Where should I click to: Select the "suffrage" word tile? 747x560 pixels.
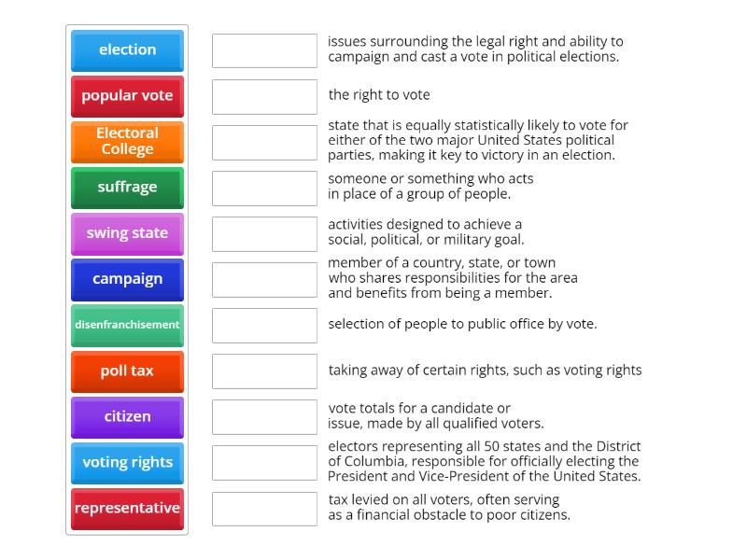(127, 188)
